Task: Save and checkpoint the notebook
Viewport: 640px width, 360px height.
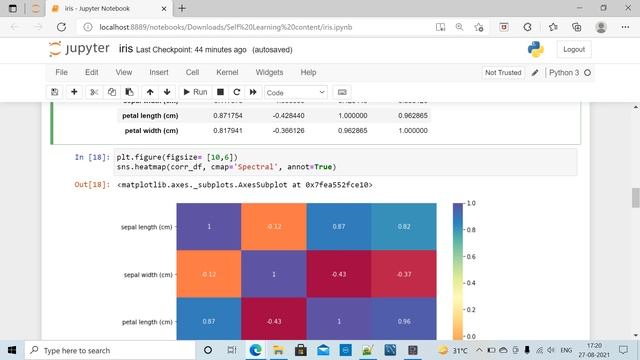Action: coord(55,92)
